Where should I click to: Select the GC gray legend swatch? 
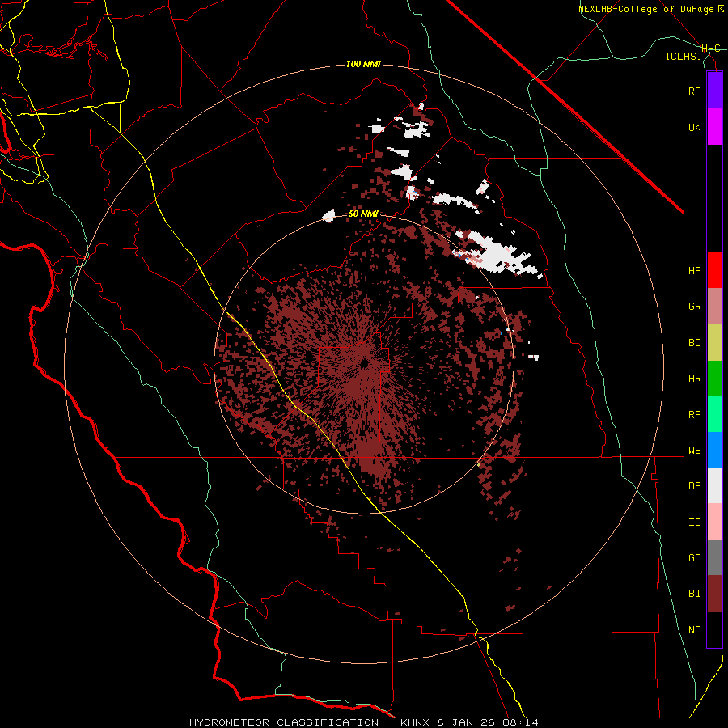tap(714, 557)
